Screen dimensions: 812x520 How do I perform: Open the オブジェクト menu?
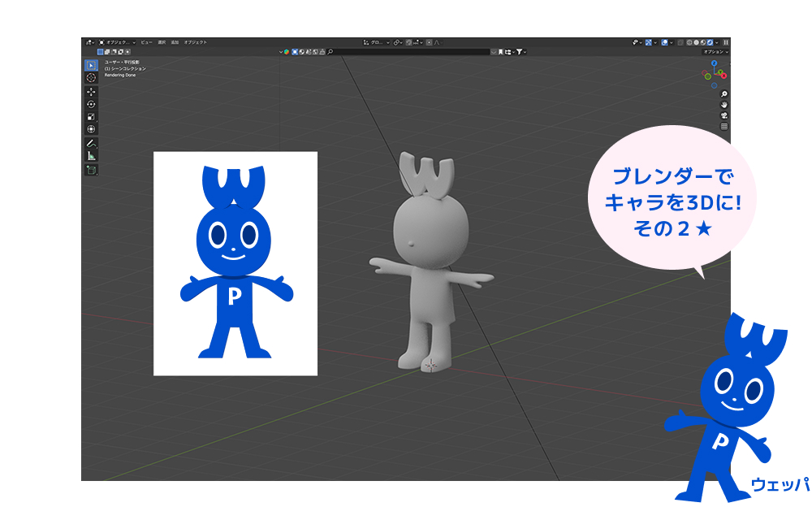pos(195,42)
